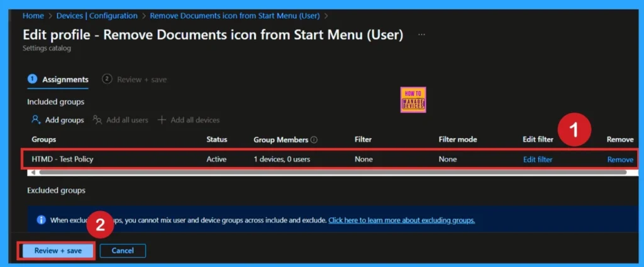Click the Add all users people icon
Screen dimensions: 644x267
[97, 120]
